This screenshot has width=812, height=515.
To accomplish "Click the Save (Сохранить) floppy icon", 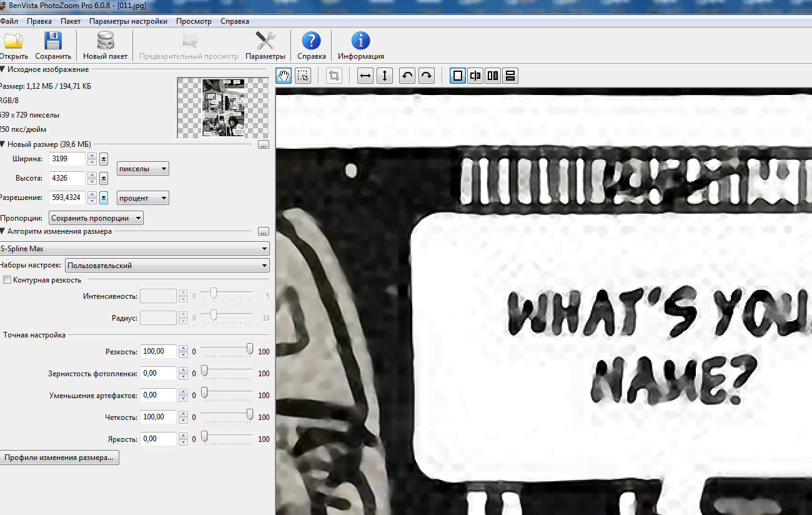I will click(53, 41).
